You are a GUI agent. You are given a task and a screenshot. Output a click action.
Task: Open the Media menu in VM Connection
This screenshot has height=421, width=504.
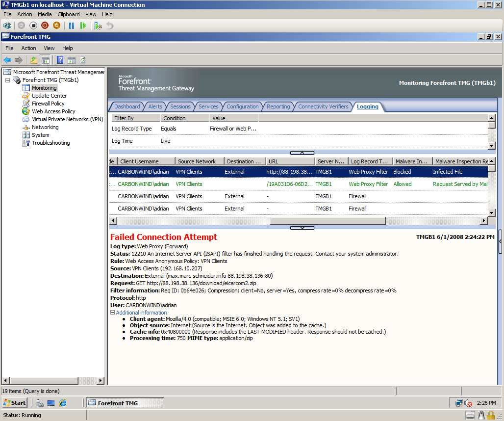(x=45, y=14)
